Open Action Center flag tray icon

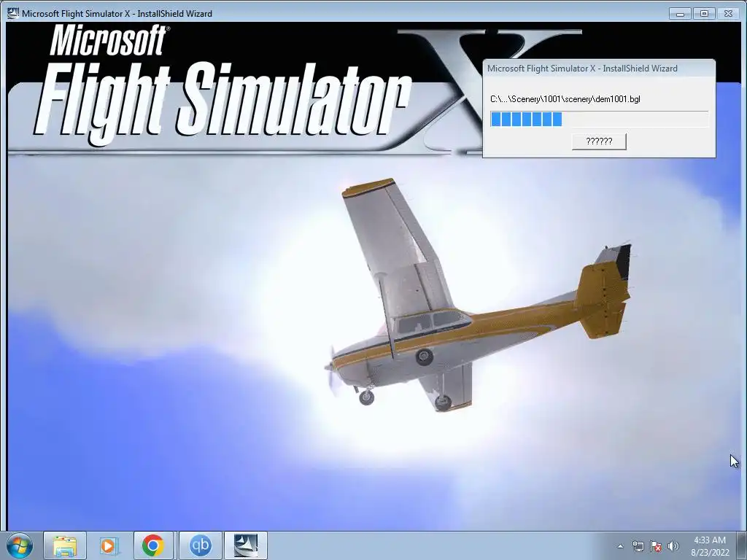[x=656, y=546]
